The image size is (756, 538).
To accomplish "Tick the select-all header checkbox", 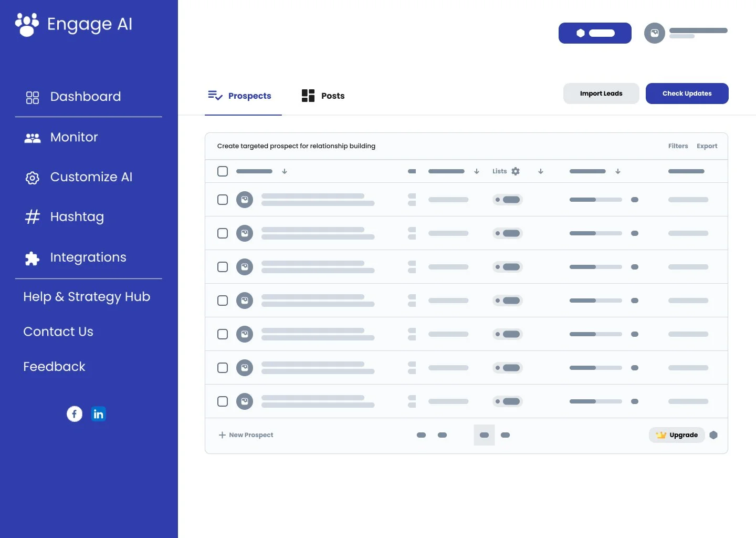I will 223,171.
